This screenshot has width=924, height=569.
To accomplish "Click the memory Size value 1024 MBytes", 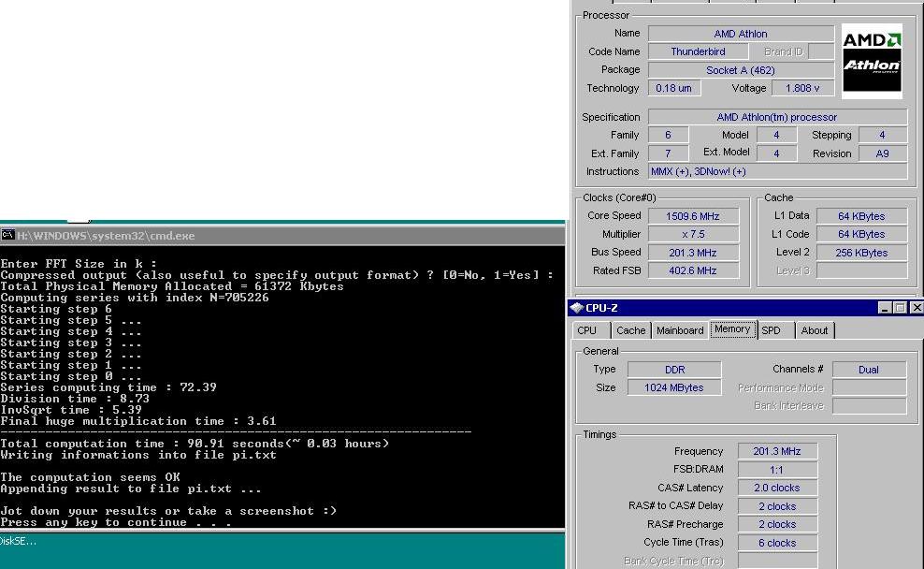I will (674, 387).
